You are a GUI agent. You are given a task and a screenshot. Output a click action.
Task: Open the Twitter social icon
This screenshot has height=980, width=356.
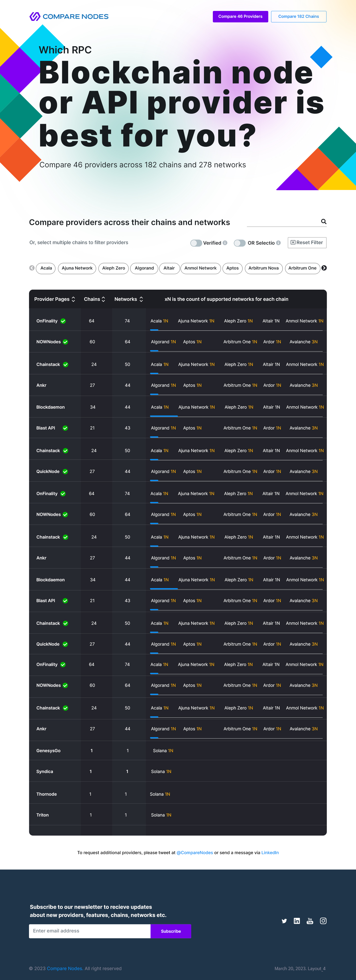pos(284,921)
